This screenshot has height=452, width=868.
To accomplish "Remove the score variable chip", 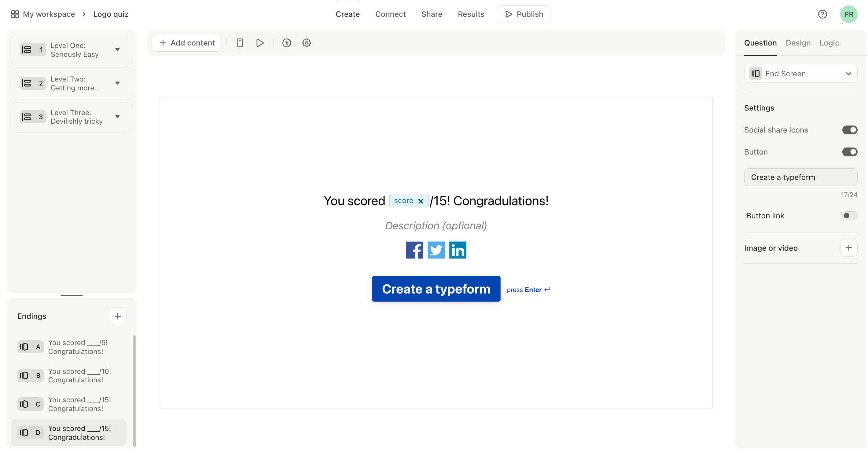I will [420, 200].
